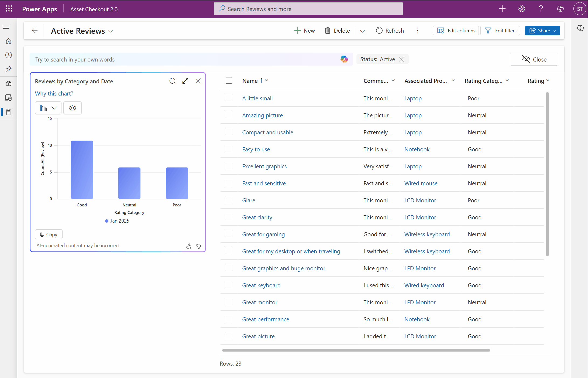588x378 pixels.
Task: Give a thumbs up to the AI chart
Action: tap(189, 246)
